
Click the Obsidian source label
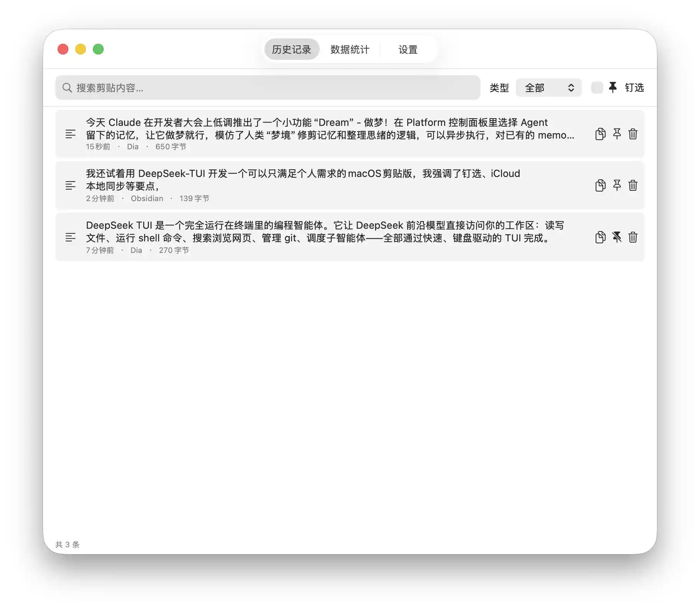coord(147,198)
